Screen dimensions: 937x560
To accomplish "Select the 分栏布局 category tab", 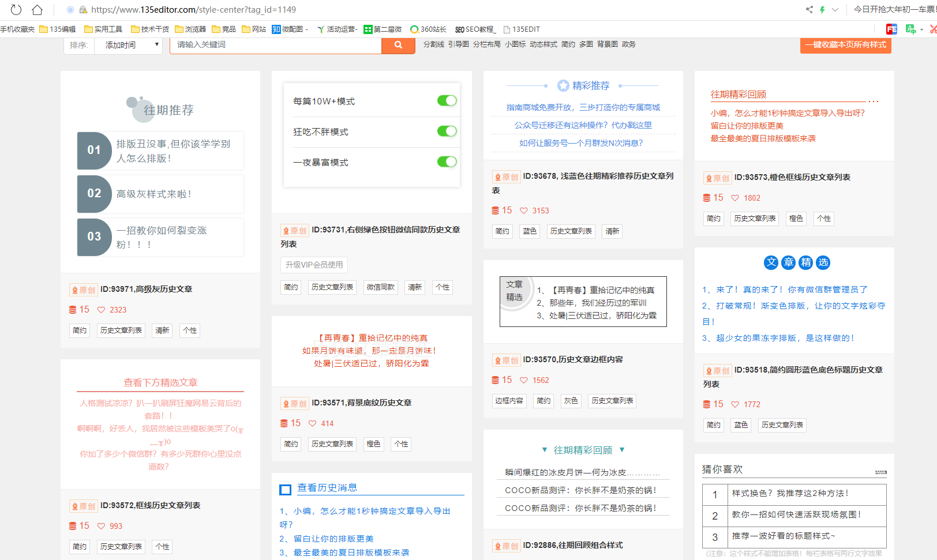I will (x=487, y=44).
